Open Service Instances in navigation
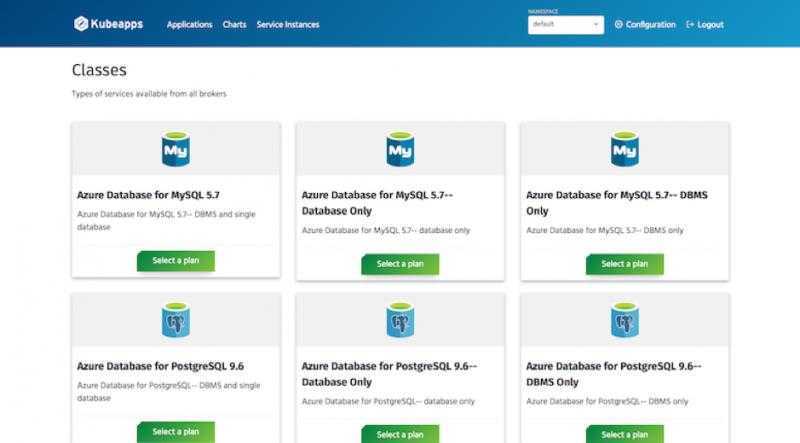The width and height of the screenshot is (800, 443). tap(288, 24)
